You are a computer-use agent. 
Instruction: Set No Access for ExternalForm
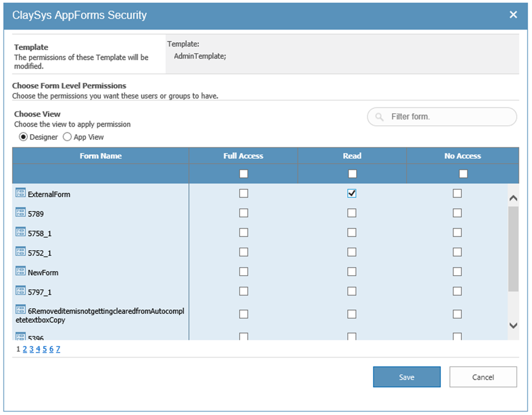click(x=457, y=193)
